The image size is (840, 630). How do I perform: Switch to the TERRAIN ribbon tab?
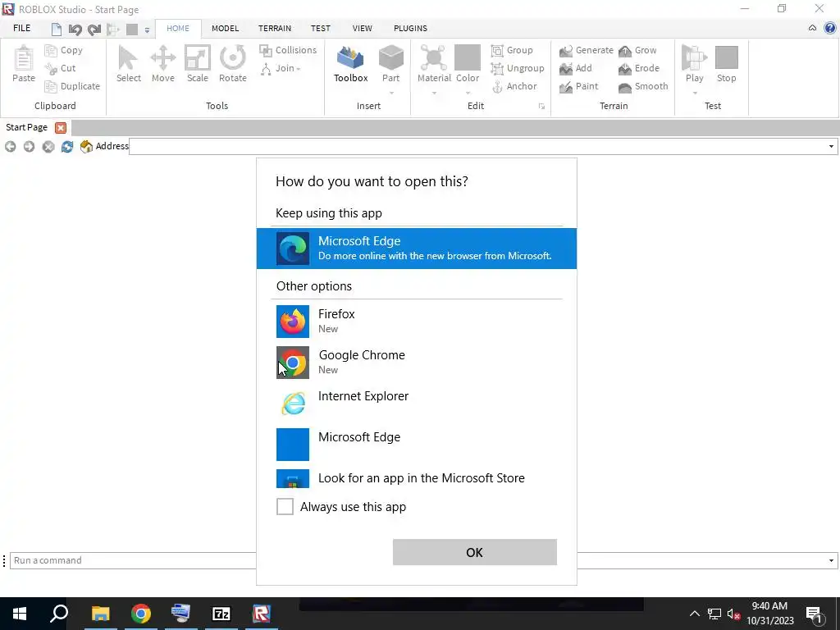(275, 29)
